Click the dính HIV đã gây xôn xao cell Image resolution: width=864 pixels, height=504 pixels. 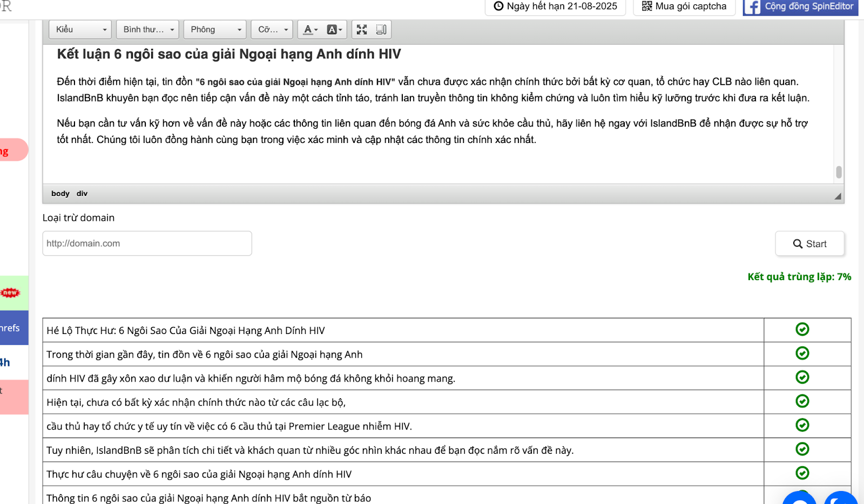click(x=403, y=378)
